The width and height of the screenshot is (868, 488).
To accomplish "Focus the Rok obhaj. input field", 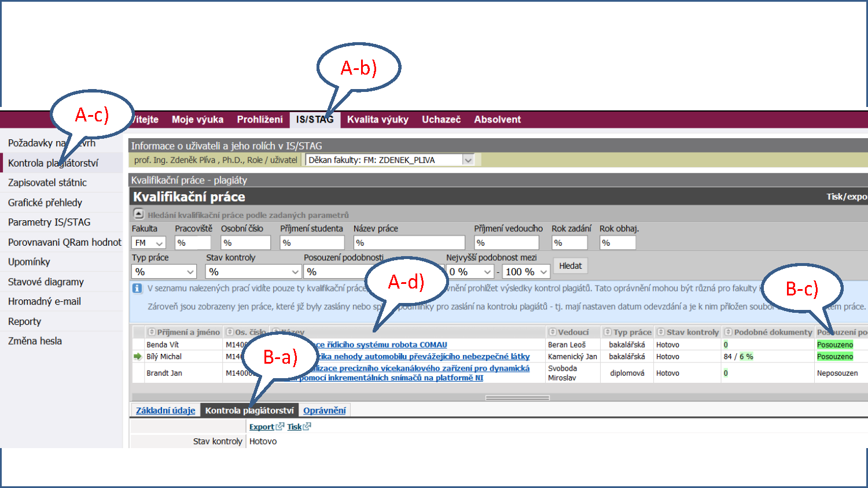I will click(618, 243).
